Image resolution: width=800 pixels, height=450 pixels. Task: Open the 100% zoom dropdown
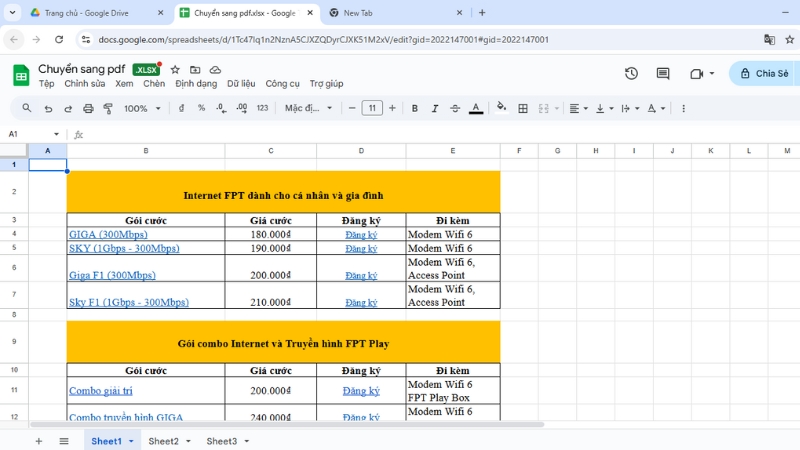(142, 108)
